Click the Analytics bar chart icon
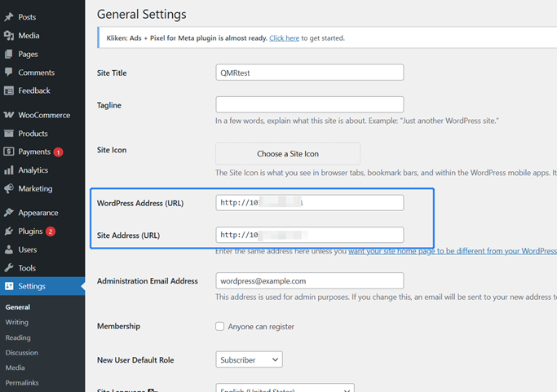 9,170
